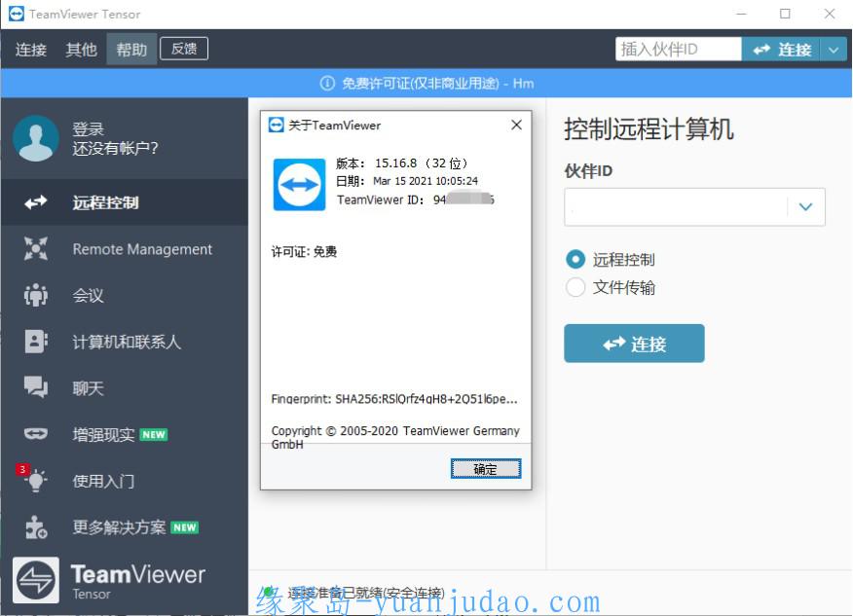Click the Augmented Reality glasses icon
Screen dimensions: 853x616
36,434
